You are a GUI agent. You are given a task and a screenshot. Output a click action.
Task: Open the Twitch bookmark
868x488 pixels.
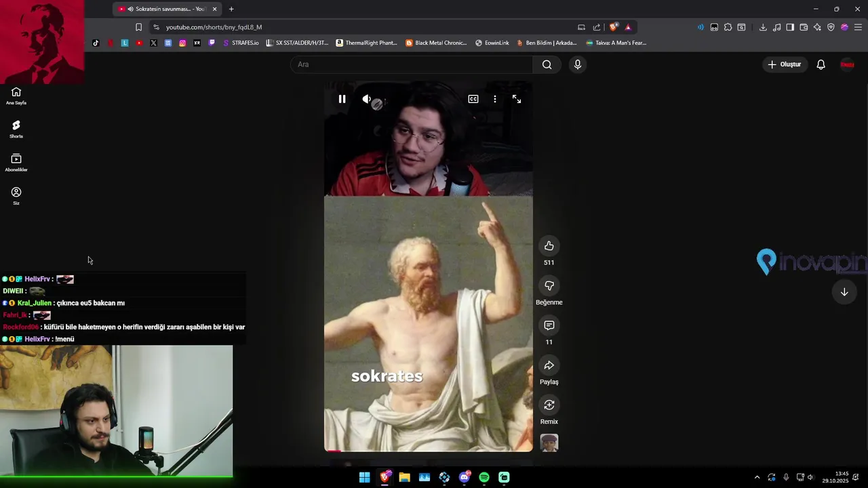pyautogui.click(x=212, y=43)
